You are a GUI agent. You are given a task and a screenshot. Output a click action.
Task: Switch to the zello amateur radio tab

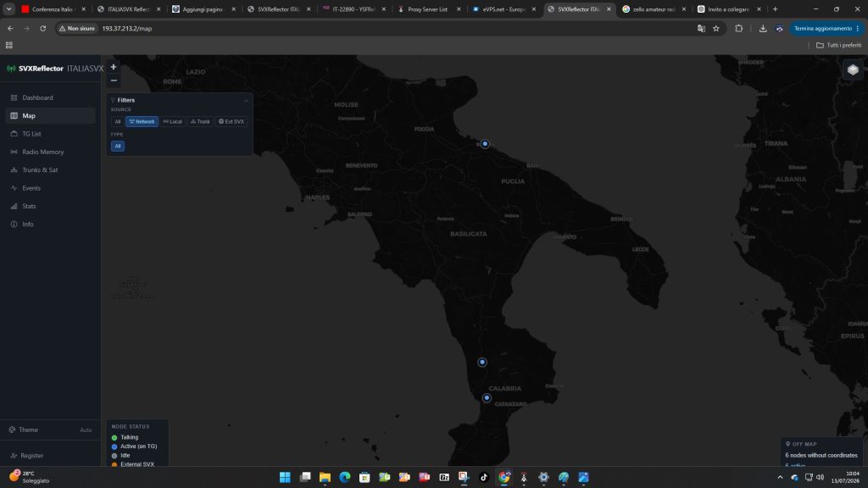click(654, 9)
